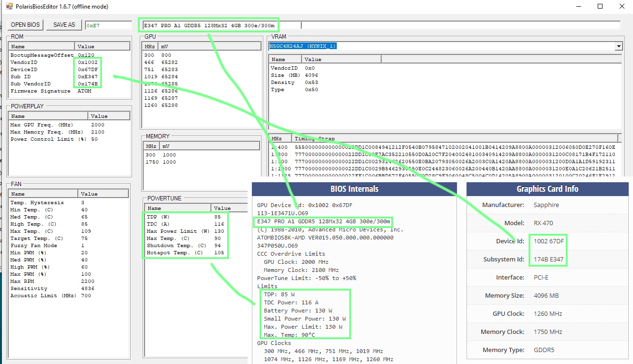Screen dimensions: 633x364
Task: Click the SAVE AS button
Action: tap(64, 25)
